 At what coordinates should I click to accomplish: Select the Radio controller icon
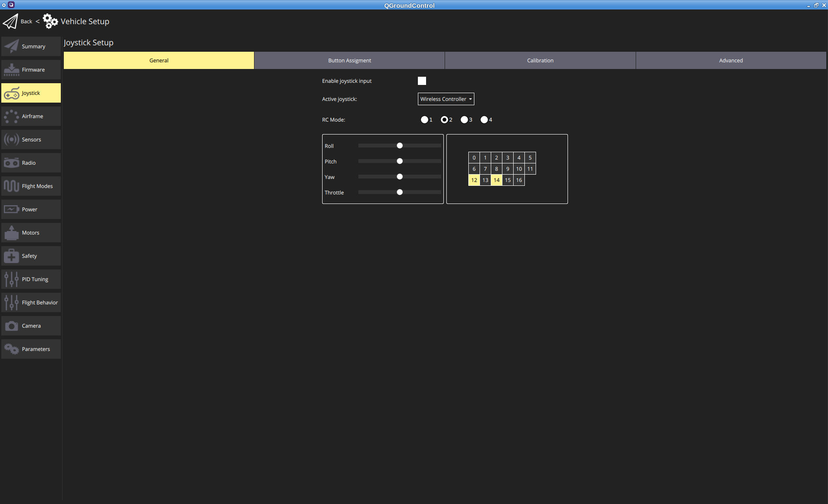tap(12, 163)
